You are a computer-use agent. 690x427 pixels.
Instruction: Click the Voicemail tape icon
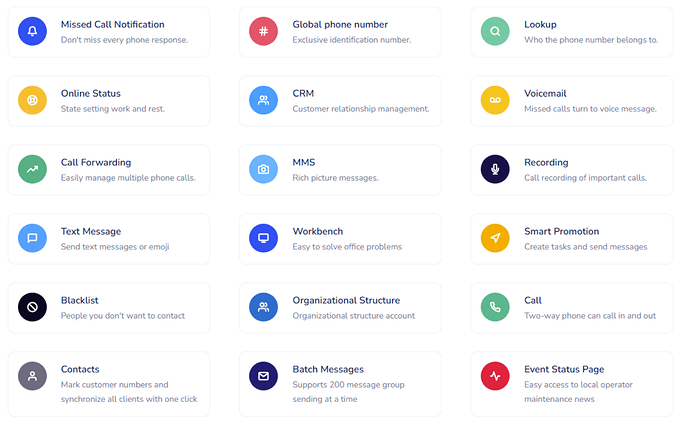495,100
